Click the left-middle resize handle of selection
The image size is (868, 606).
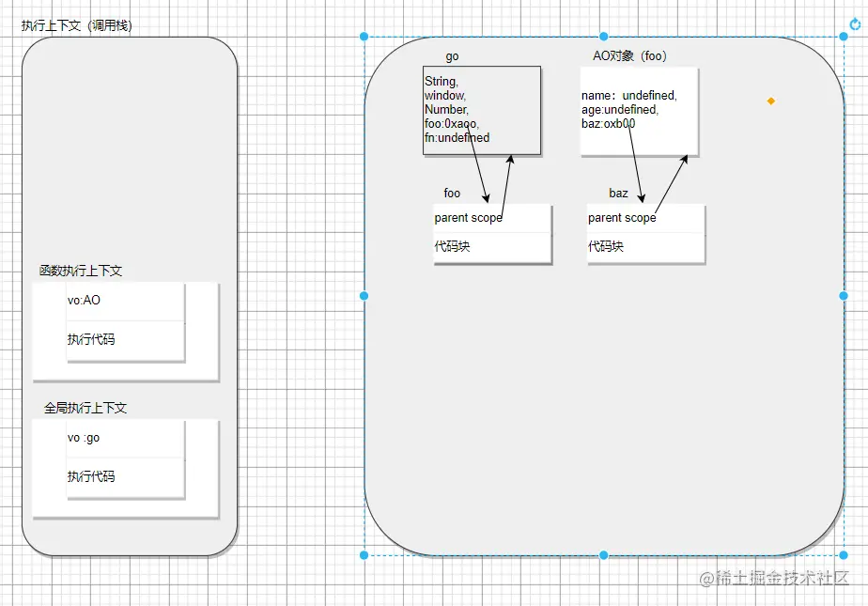pos(364,296)
